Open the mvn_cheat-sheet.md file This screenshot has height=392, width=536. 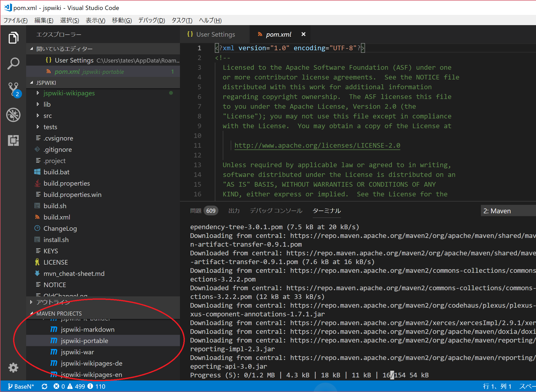pos(103,274)
